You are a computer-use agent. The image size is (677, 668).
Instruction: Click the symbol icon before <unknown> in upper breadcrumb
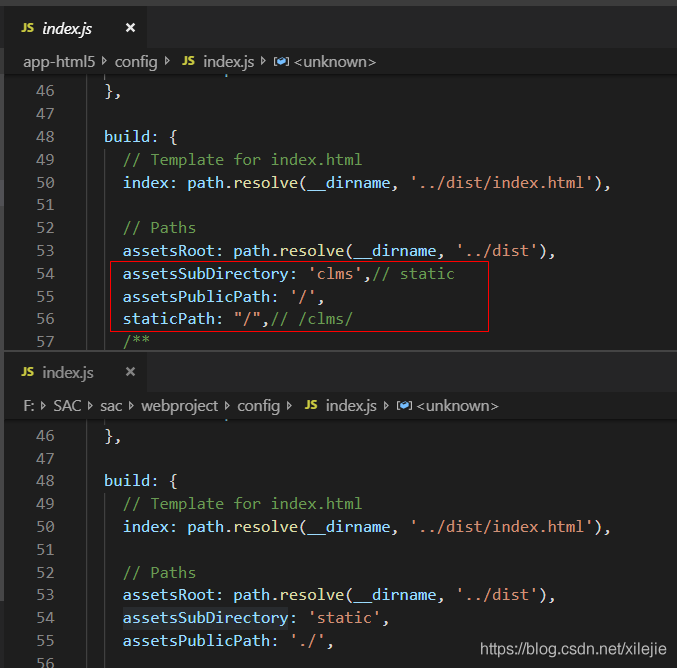[281, 62]
